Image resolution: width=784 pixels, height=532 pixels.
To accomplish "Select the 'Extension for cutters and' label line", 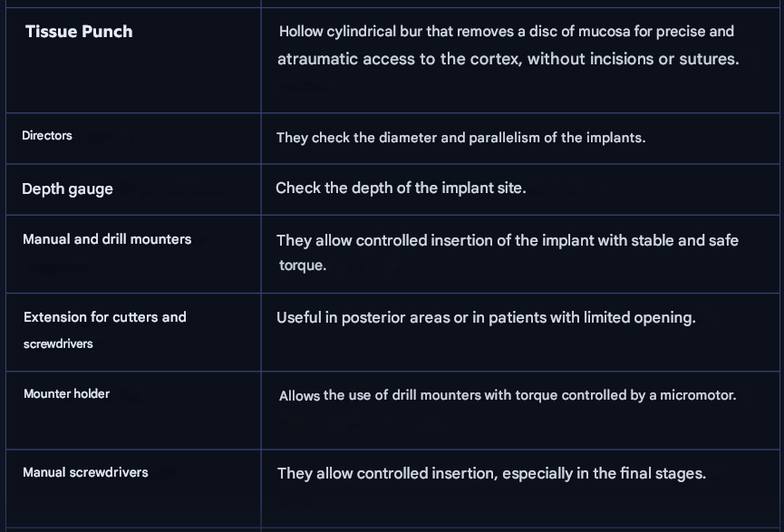I will [x=105, y=317].
